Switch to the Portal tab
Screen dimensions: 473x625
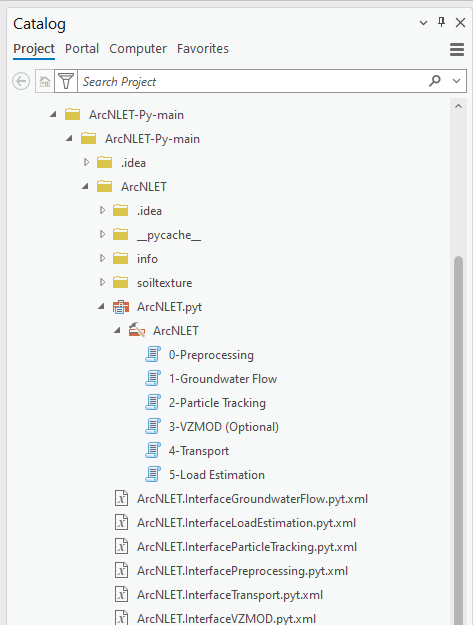click(x=82, y=49)
